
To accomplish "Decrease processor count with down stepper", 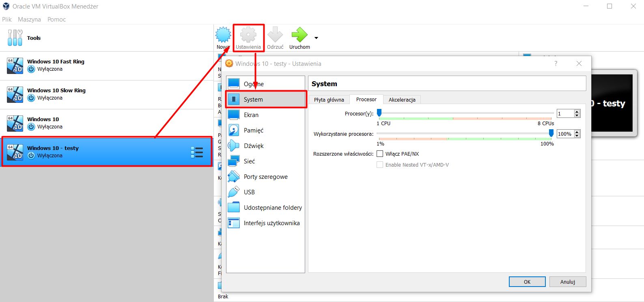I will (577, 115).
